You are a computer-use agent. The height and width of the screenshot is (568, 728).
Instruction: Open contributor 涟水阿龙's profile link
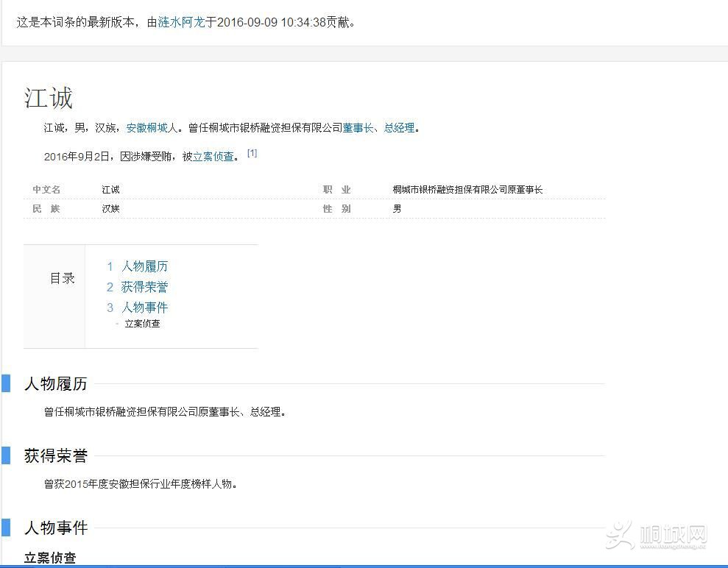click(181, 22)
